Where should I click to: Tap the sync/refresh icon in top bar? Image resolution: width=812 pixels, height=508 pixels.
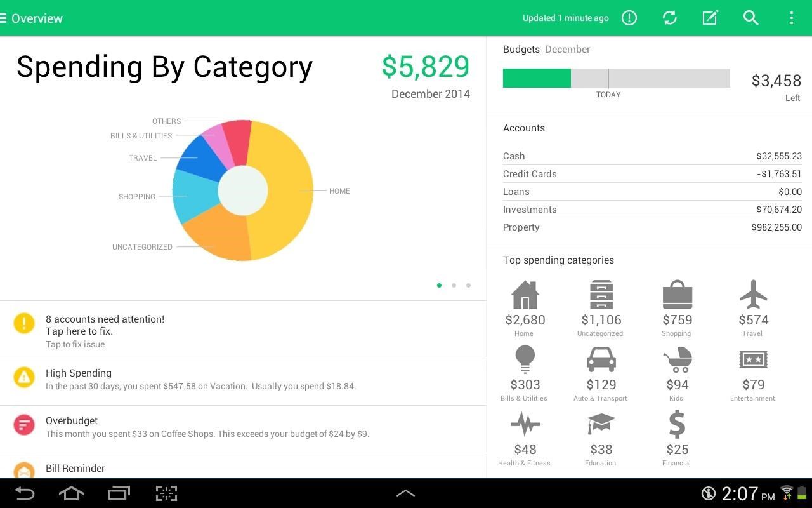coord(669,18)
